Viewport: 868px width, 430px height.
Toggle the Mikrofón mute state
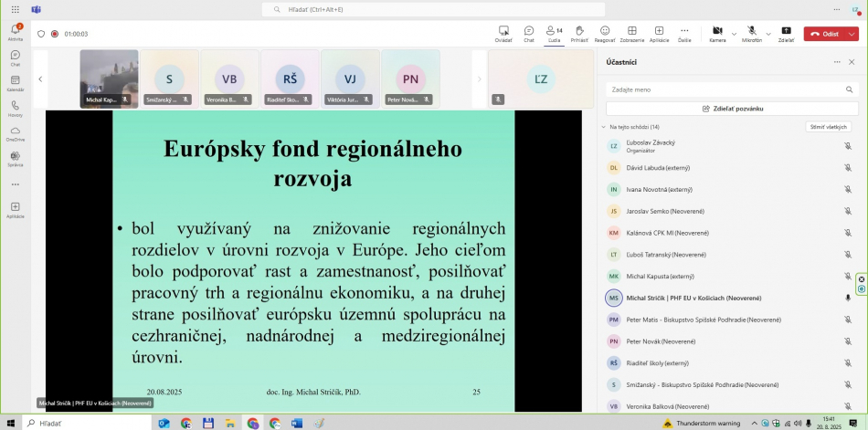click(751, 34)
